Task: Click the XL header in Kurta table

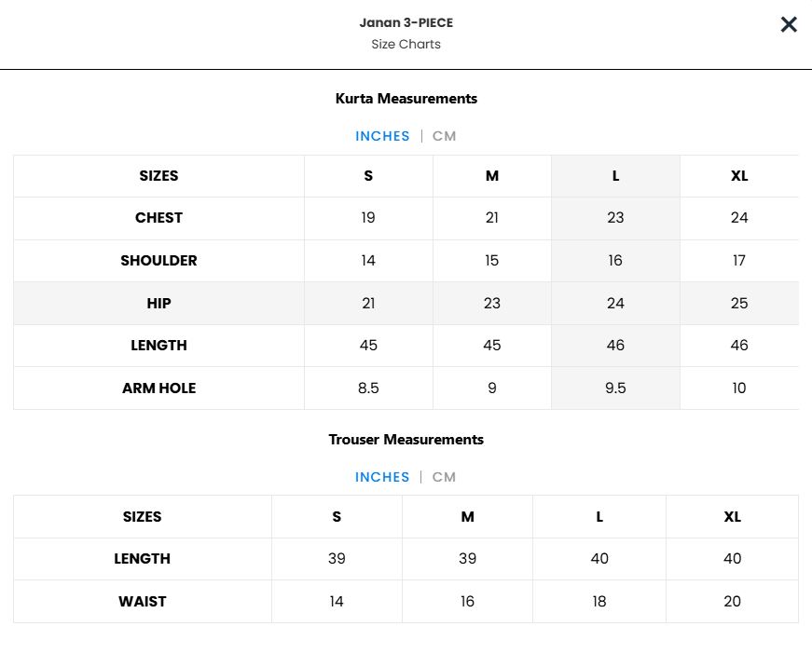Action: click(739, 176)
